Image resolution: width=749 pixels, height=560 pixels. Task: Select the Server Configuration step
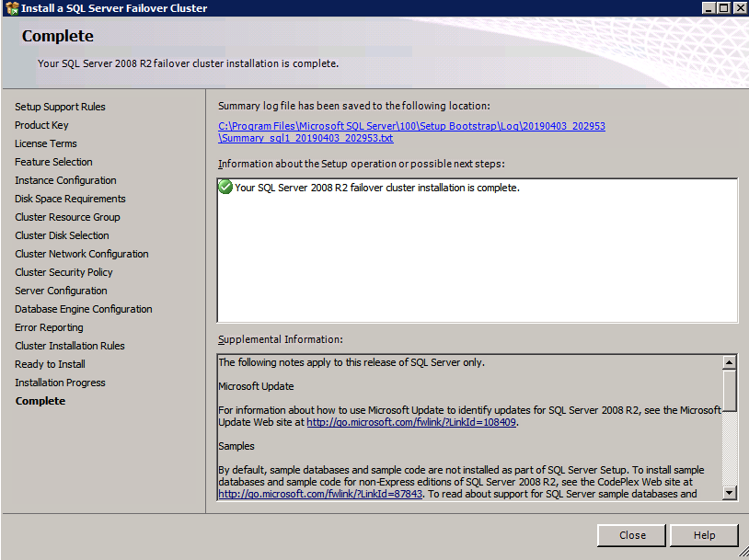(61, 291)
